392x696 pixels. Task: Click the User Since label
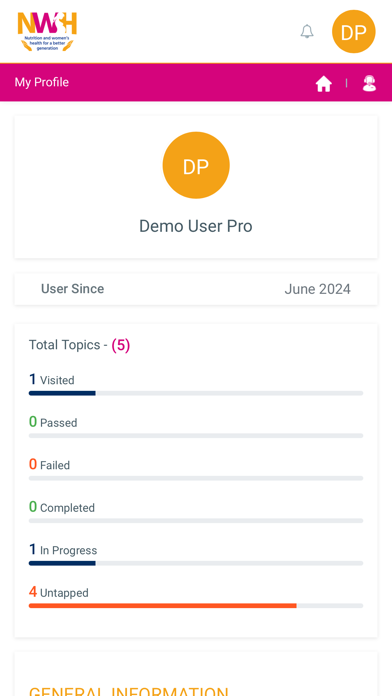coord(72,289)
